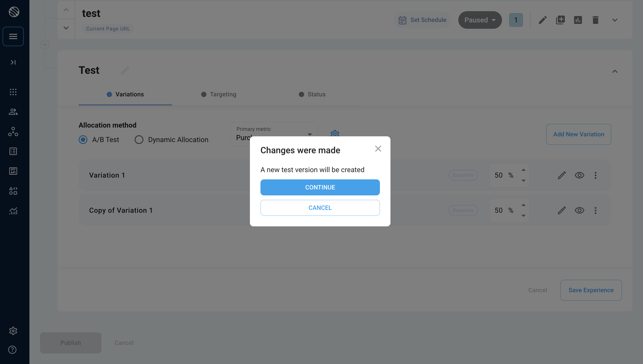Open the Paused status dropdown
Screen dimensions: 643x364
[480, 20]
